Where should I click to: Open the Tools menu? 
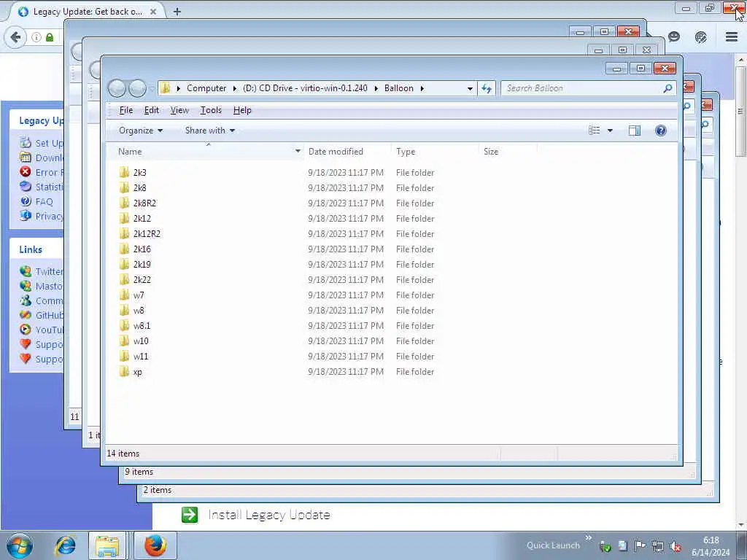click(211, 110)
